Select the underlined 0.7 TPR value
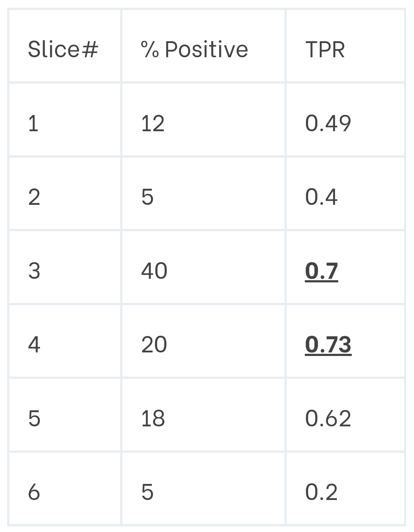The height and width of the screenshot is (532, 414). [x=321, y=271]
